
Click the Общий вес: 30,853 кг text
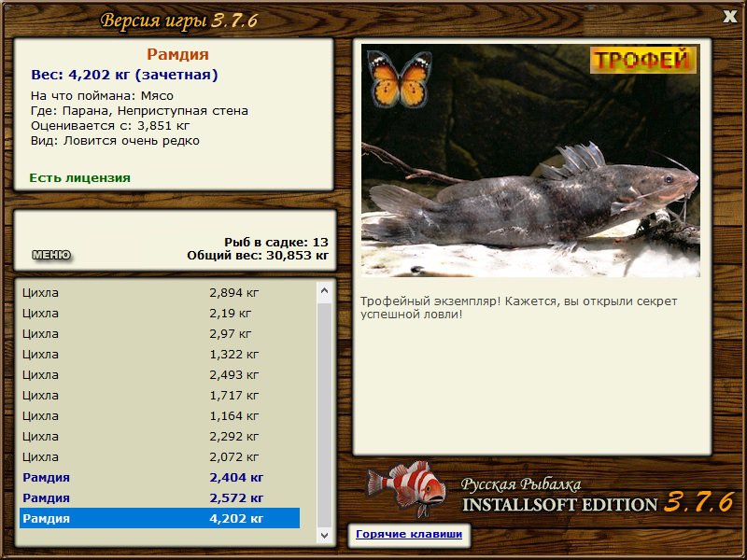point(258,255)
